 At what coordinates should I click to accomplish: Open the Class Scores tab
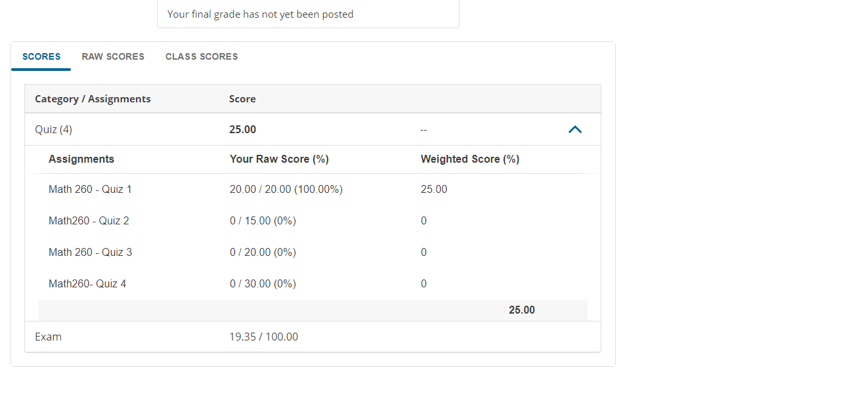point(202,56)
